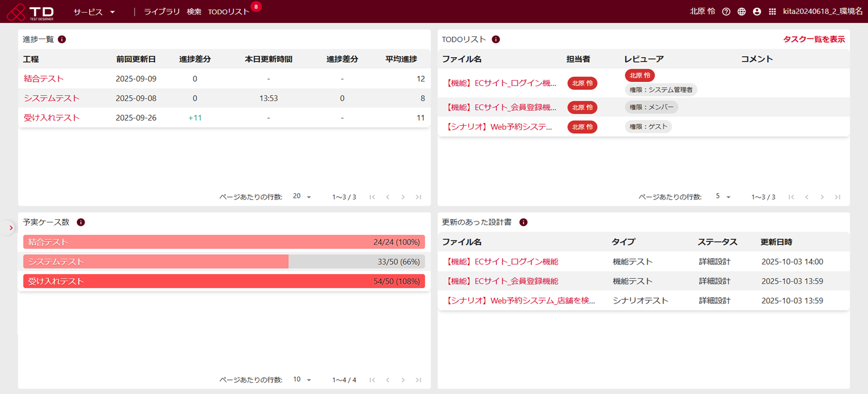Open rows-per-page dropdown in TODOリスト panel

coord(723,197)
